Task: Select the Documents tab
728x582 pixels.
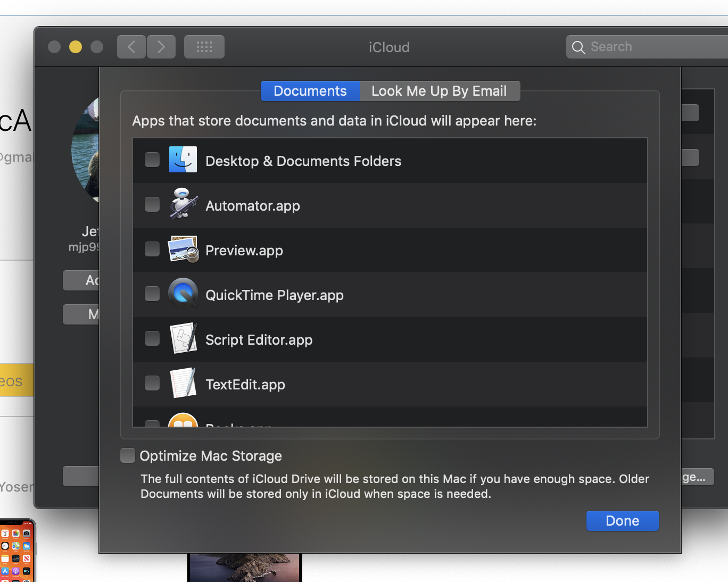Action: [x=310, y=91]
